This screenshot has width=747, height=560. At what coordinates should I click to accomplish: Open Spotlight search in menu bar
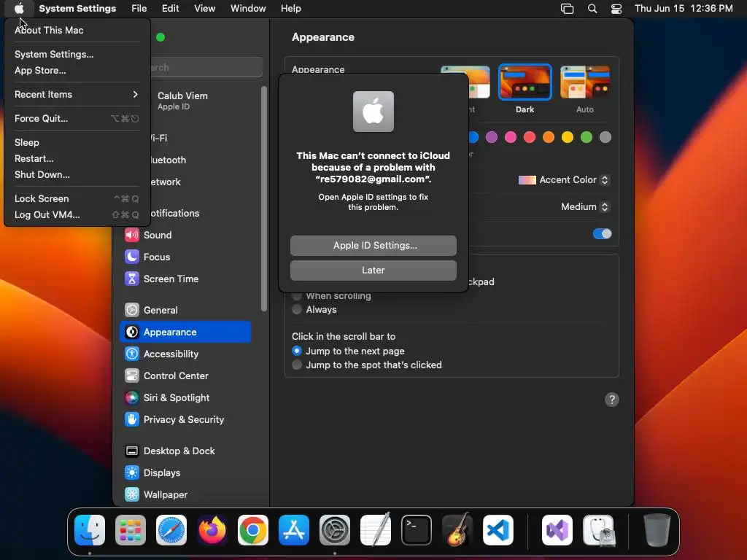pos(592,9)
